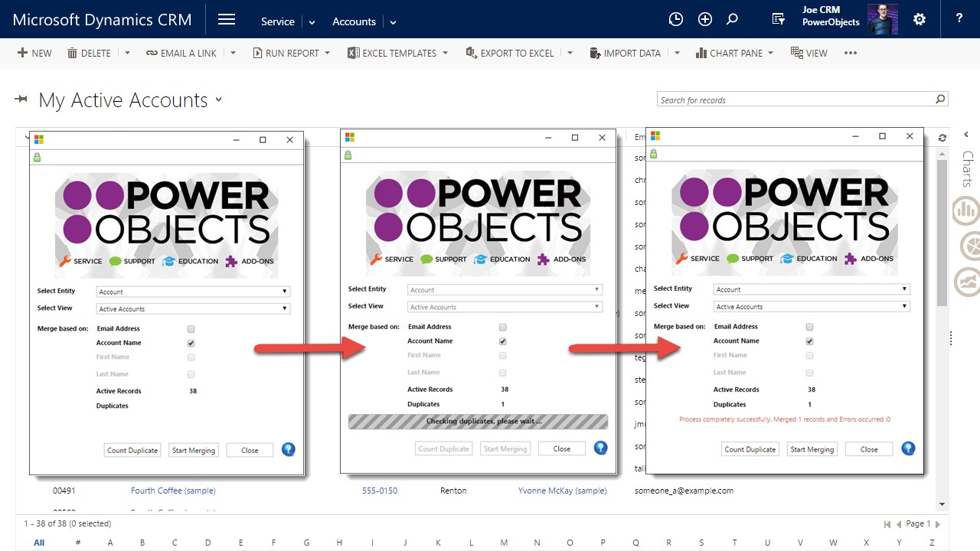This screenshot has height=551, width=980.
Task: Filter list by letter A
Action: pos(110,543)
